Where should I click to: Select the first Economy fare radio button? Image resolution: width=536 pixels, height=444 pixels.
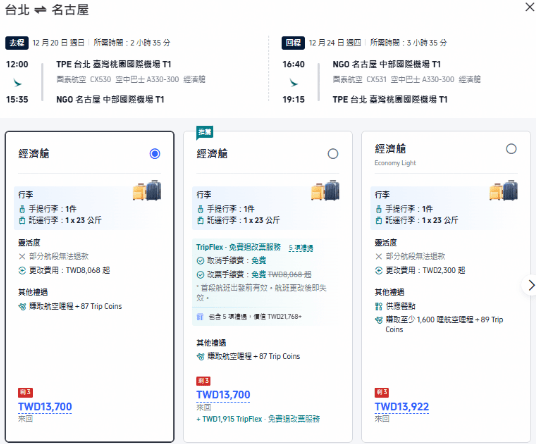click(x=155, y=154)
